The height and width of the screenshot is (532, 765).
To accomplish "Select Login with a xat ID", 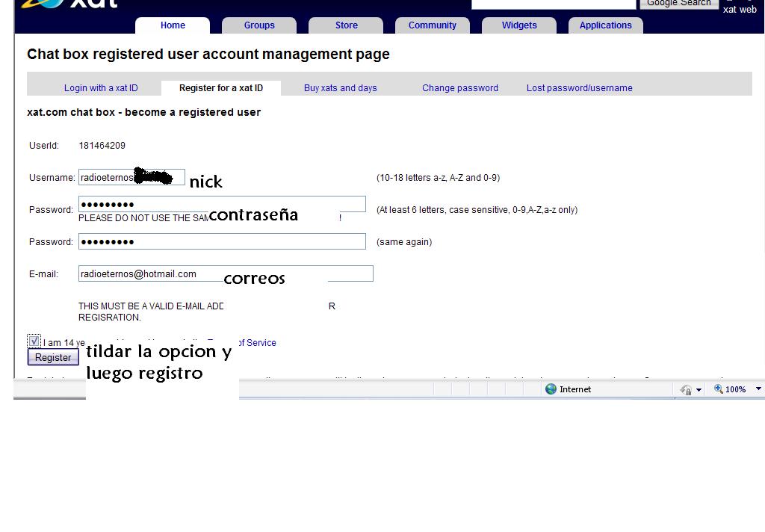I will 101,88.
